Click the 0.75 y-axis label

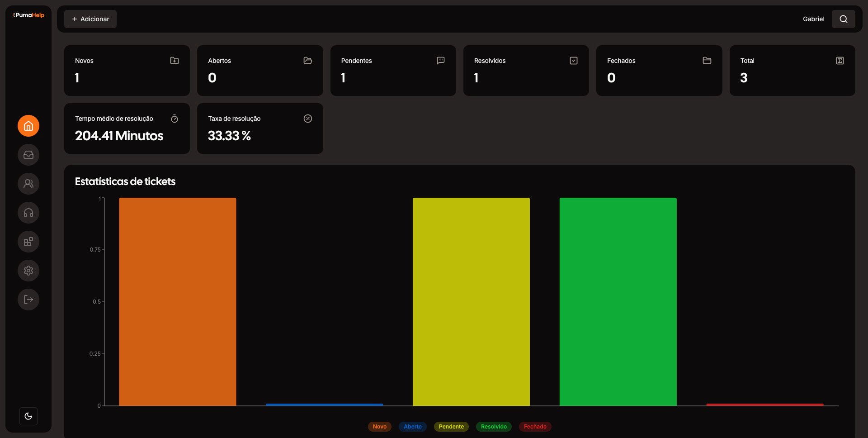click(95, 250)
